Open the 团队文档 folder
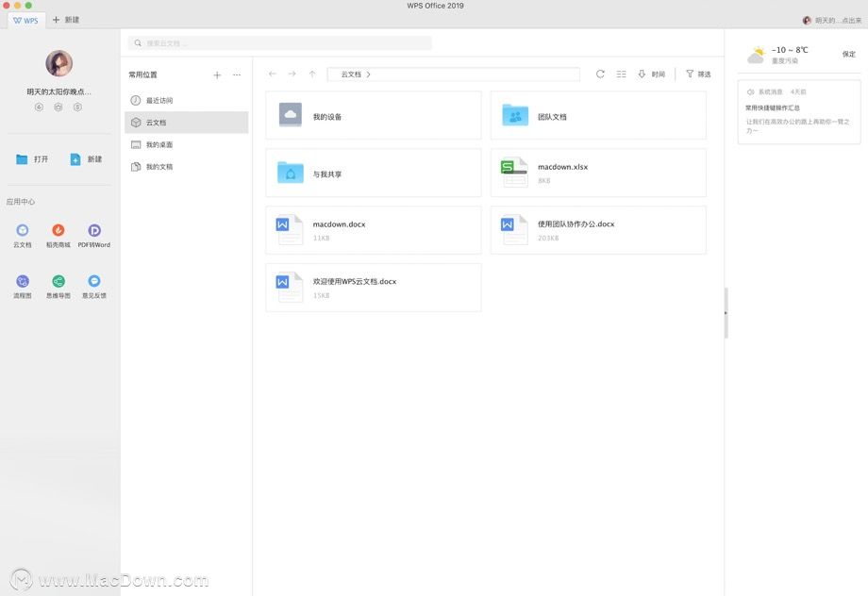 598,115
